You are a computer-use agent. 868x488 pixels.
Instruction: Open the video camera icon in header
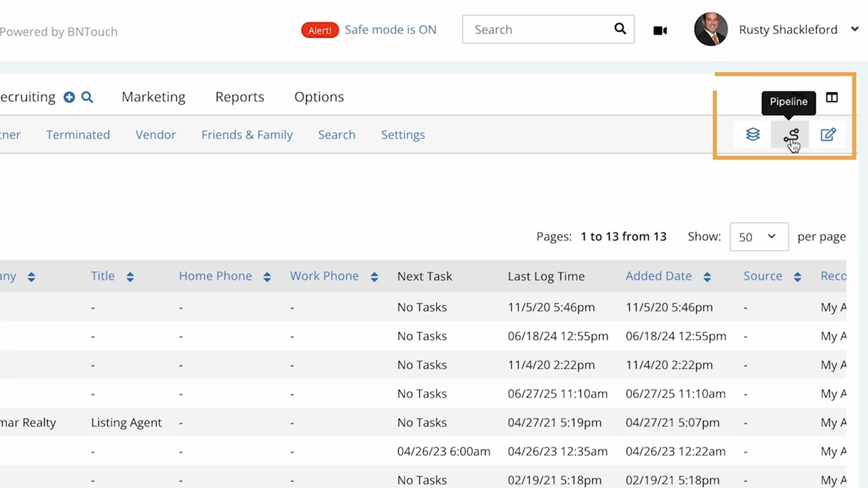[x=660, y=30]
